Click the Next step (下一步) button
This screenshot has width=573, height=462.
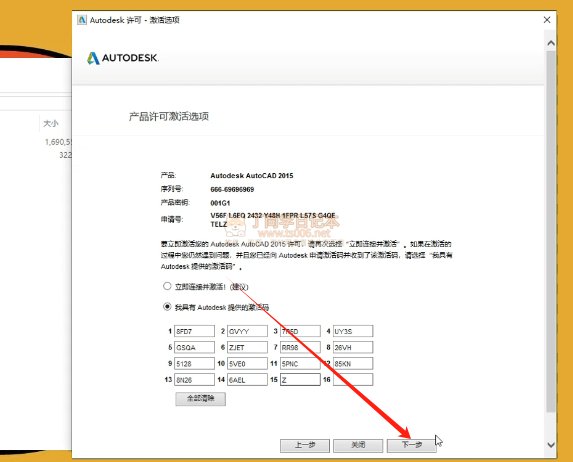point(411,445)
